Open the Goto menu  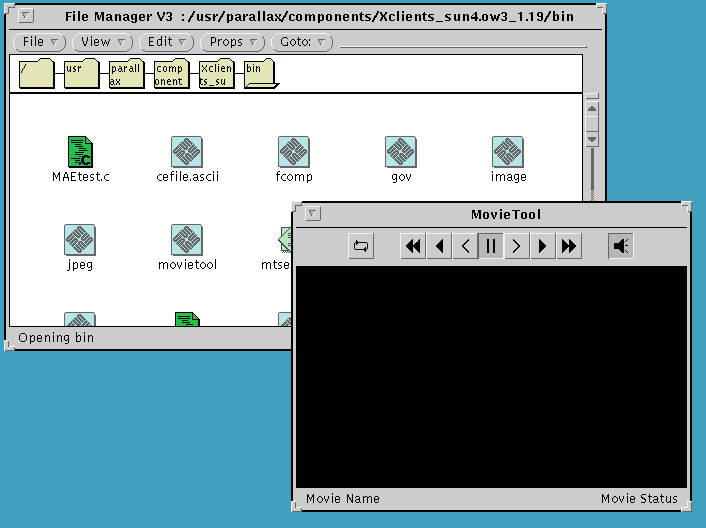coord(303,42)
